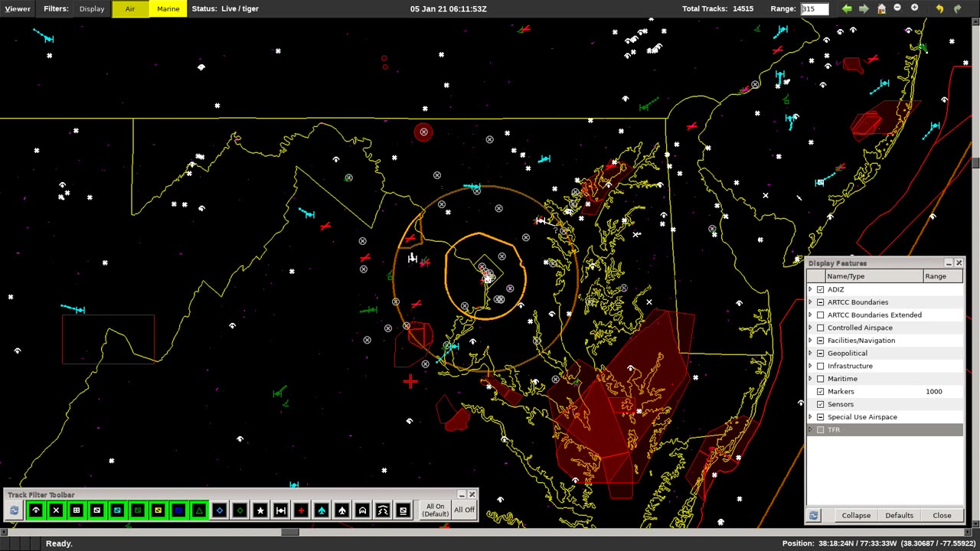Toggle the white grid-square track filter
980x551 pixels.
point(77,510)
